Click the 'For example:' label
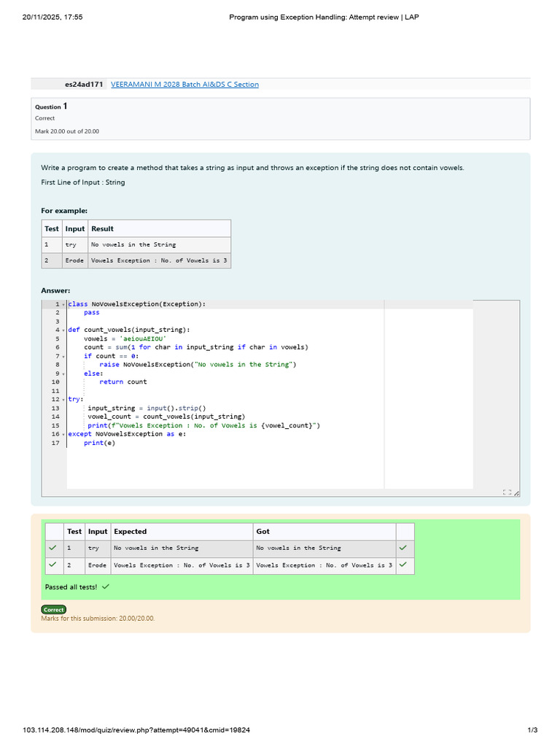 [x=64, y=211]
